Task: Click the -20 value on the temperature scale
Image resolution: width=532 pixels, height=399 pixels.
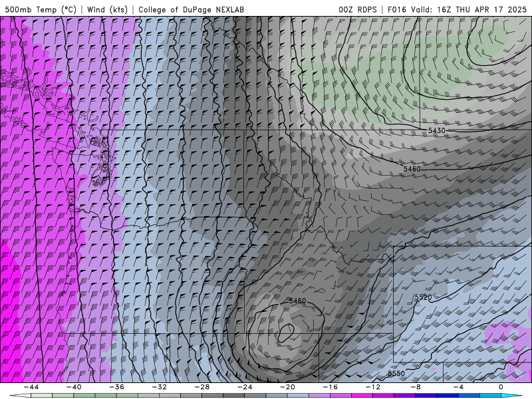Action: (x=287, y=387)
